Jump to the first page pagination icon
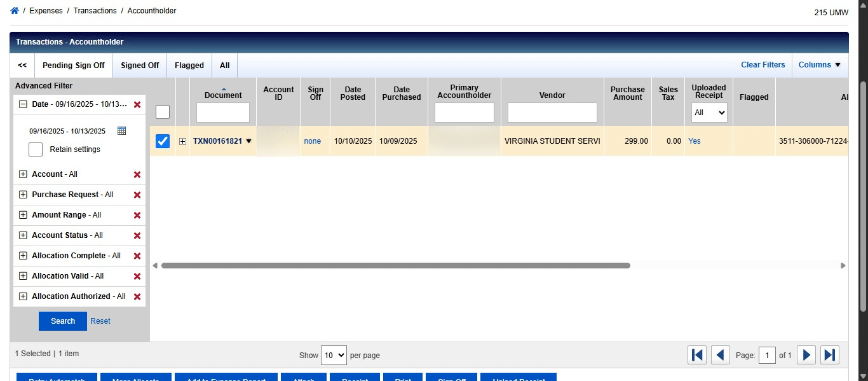Viewport: 868px width, 381px height. [x=696, y=355]
